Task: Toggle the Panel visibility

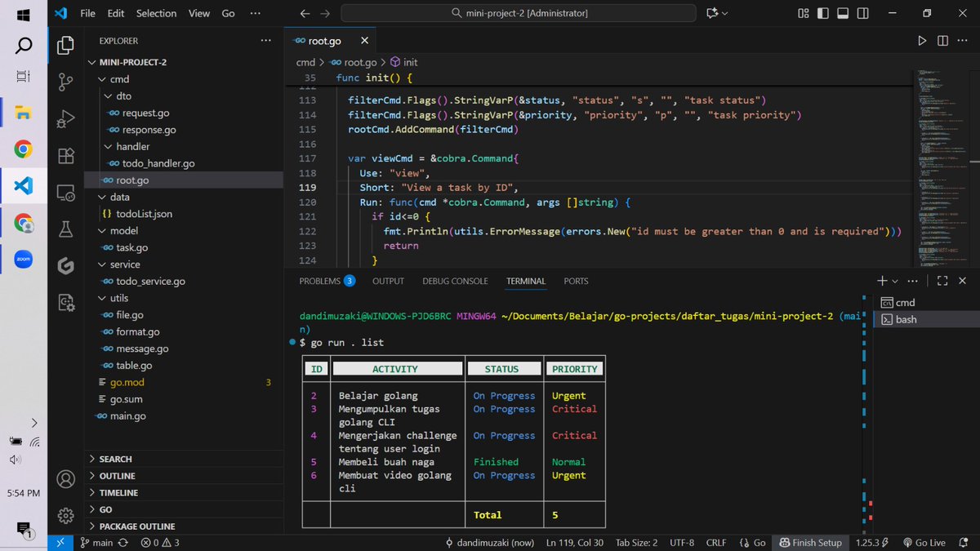Action: point(842,13)
